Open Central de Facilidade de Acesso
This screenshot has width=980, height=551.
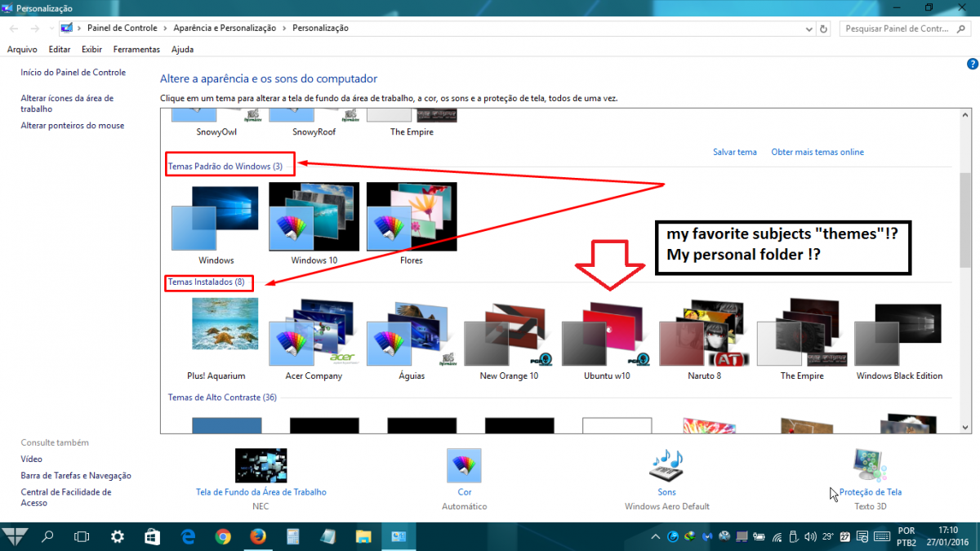[x=66, y=497]
